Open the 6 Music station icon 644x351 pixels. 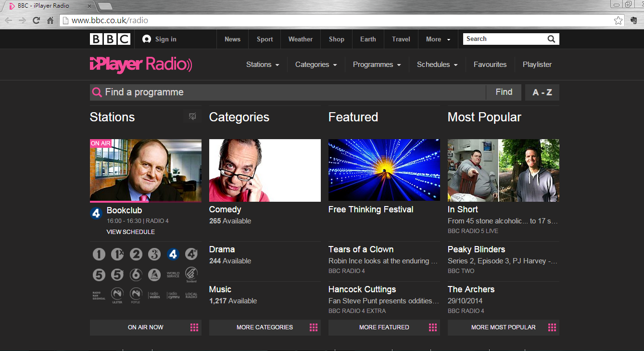tap(136, 274)
